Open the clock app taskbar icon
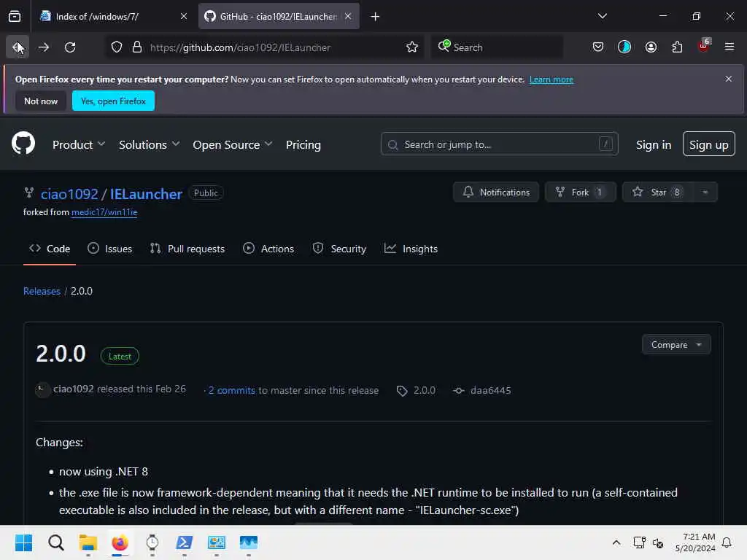 (152, 542)
